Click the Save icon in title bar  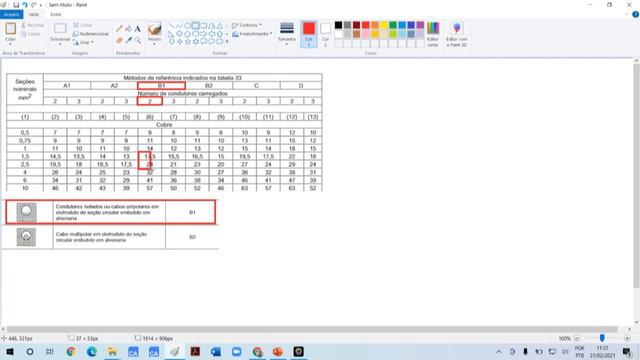pyautogui.click(x=16, y=5)
